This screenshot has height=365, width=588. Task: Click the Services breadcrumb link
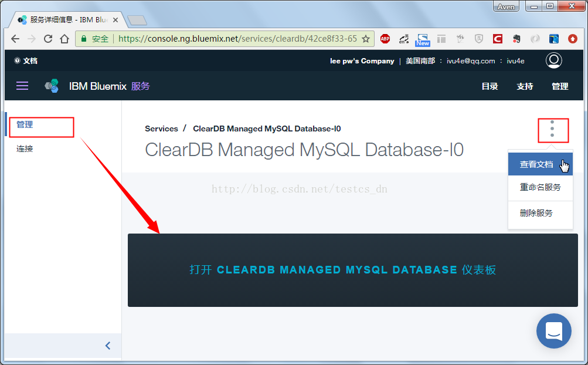coord(161,129)
